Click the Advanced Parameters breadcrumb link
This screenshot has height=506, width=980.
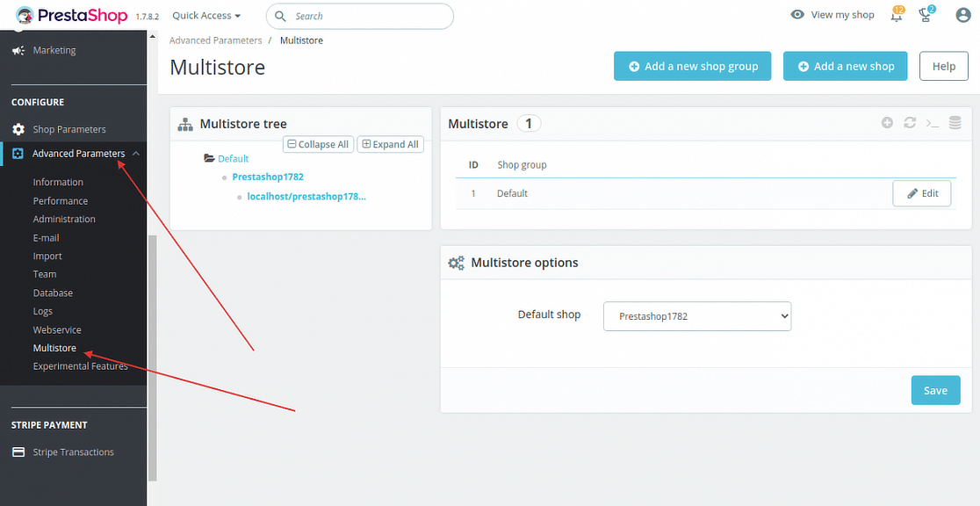coord(216,40)
